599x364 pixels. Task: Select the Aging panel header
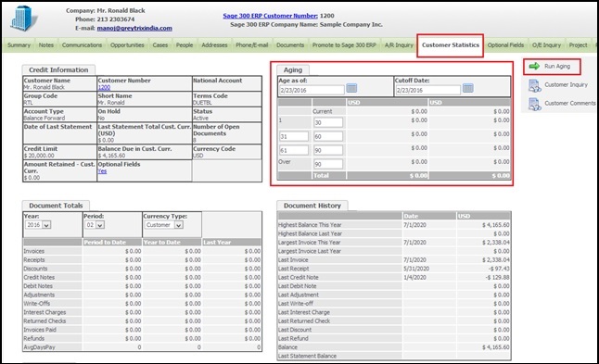pyautogui.click(x=293, y=69)
